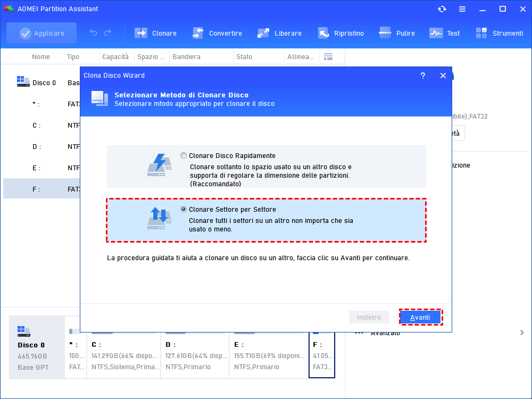Click the lightning quick clone icon

pyautogui.click(x=160, y=165)
